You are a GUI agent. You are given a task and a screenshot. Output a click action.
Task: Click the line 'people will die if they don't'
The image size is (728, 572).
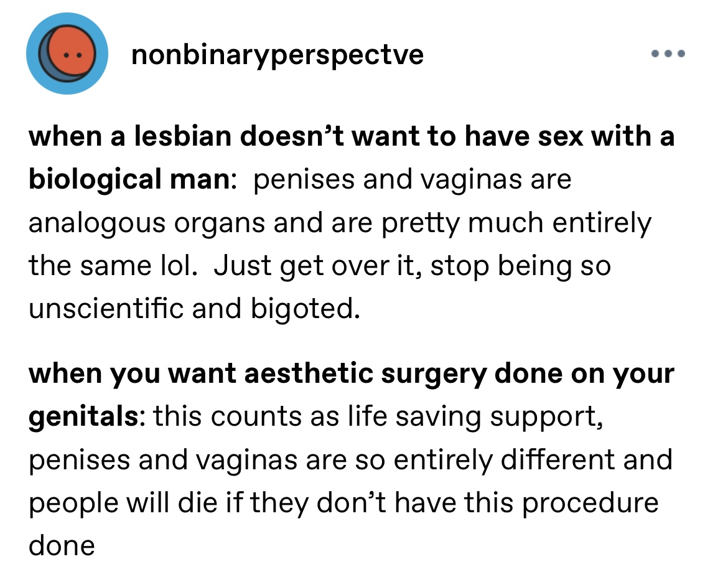pyautogui.click(x=343, y=503)
